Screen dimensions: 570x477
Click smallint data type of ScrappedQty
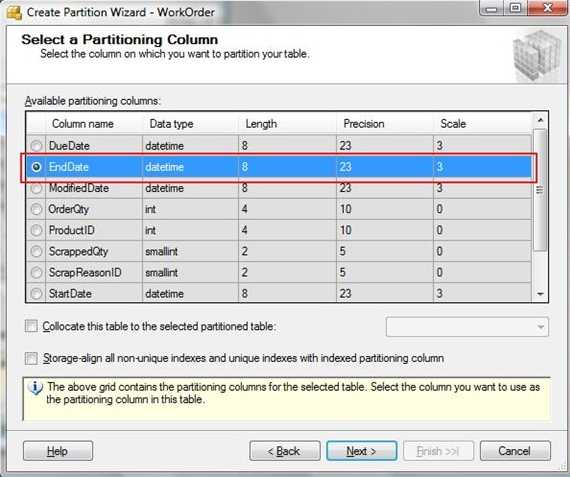click(190, 251)
